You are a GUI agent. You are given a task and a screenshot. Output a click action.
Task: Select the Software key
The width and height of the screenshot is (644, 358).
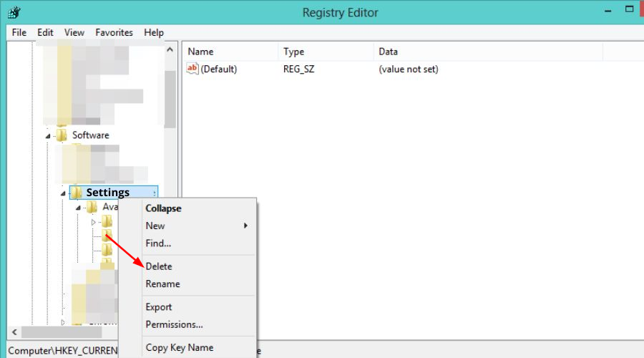[91, 135]
